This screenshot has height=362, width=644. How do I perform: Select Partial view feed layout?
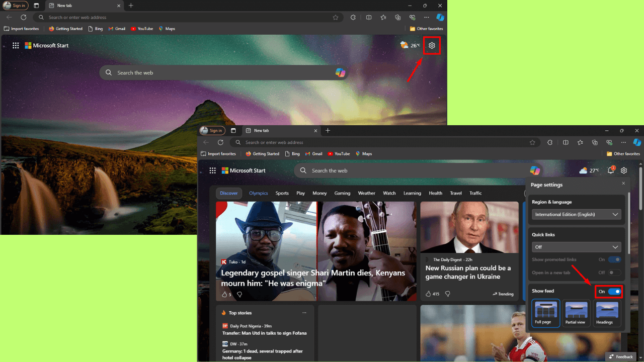[x=577, y=313]
